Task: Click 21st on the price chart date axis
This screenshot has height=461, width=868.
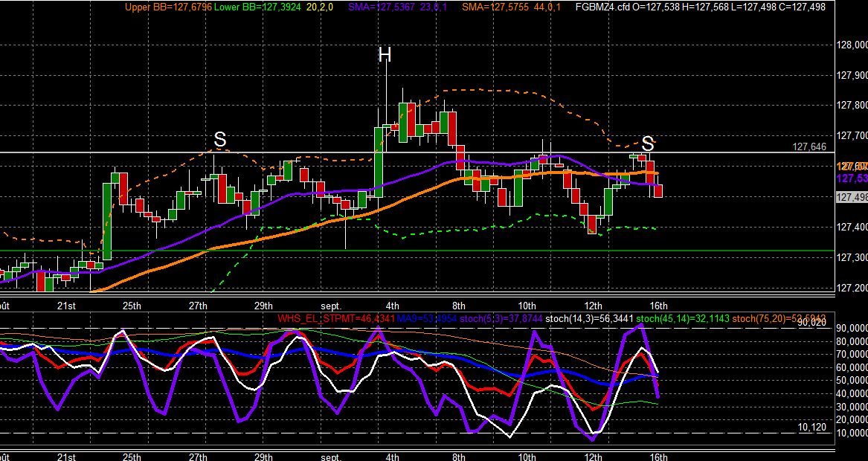Action: (x=66, y=306)
